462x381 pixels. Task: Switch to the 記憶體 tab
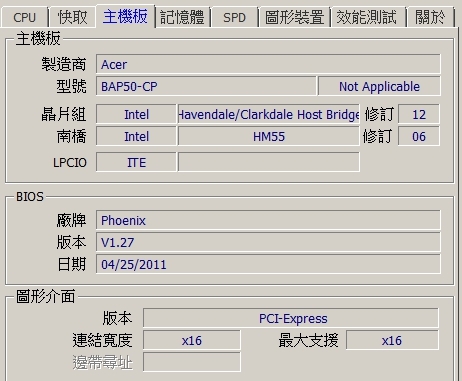(182, 17)
